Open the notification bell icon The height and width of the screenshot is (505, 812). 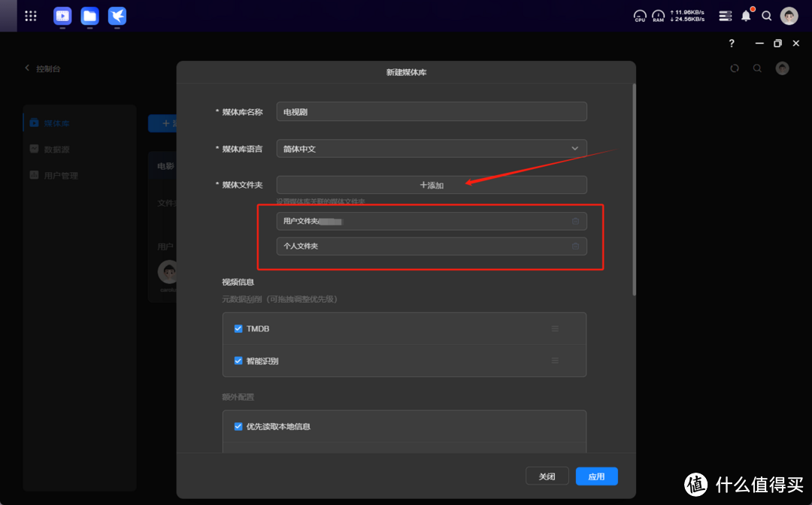pos(746,16)
